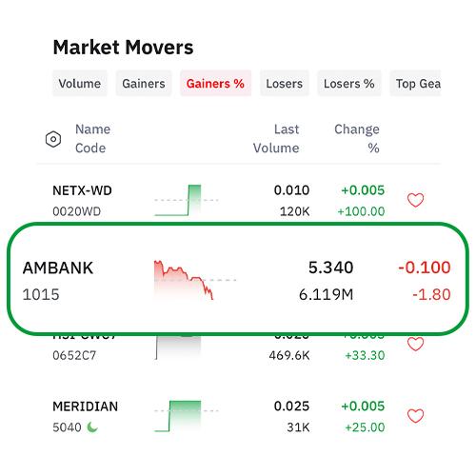This screenshot has width=476, height=476.
Task: Open the MERIDIAN mini chart thumbnail
Action: (x=187, y=416)
